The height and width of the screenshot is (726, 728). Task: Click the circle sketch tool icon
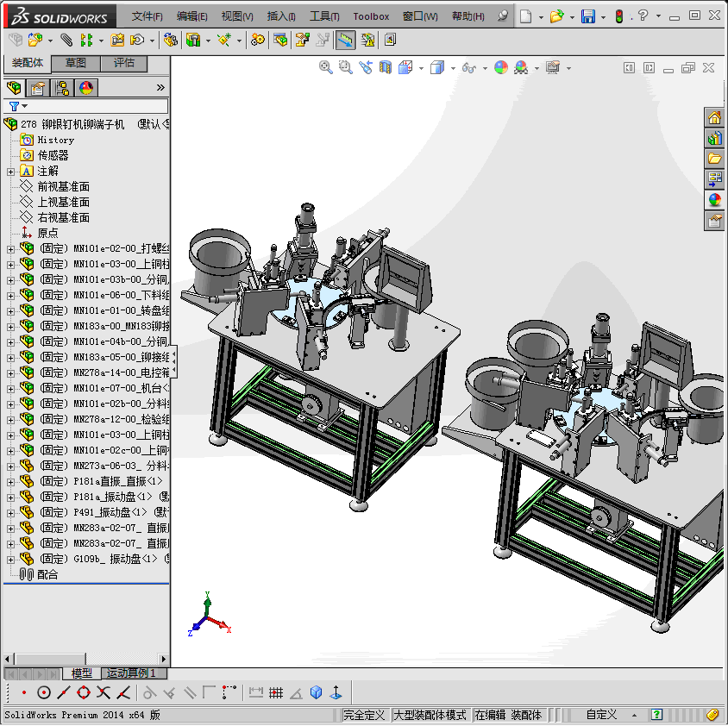pos(43,692)
